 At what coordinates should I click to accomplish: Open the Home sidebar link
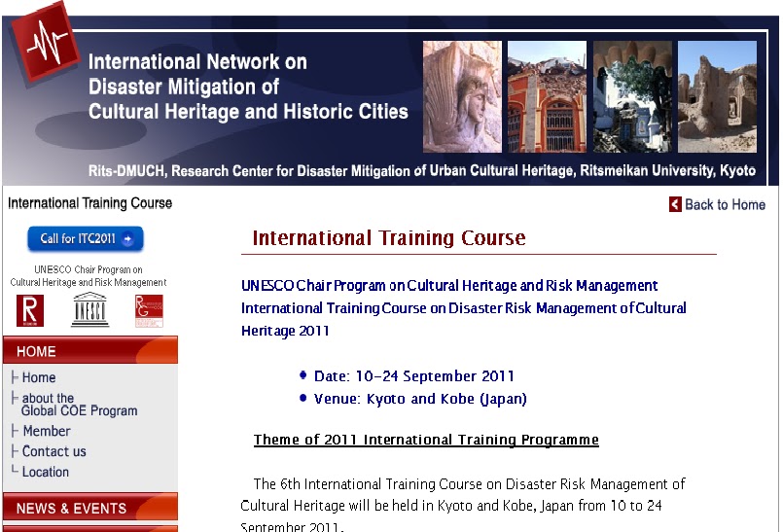click(x=39, y=377)
